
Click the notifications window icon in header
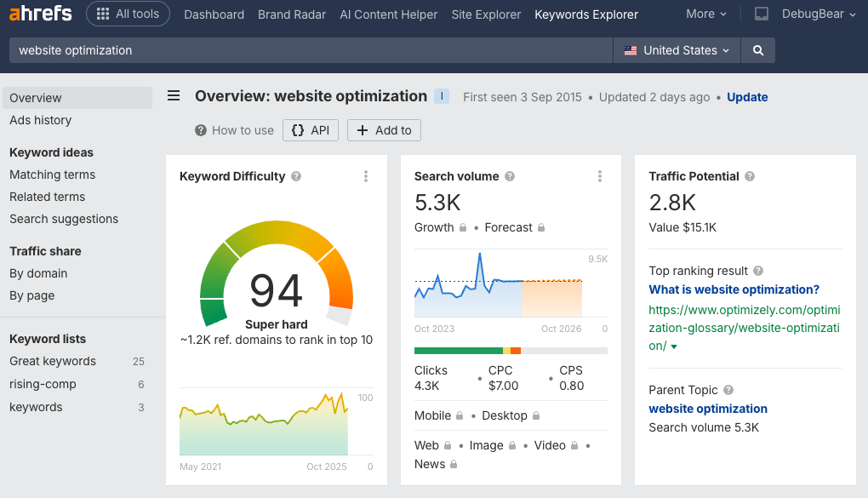pyautogui.click(x=762, y=14)
